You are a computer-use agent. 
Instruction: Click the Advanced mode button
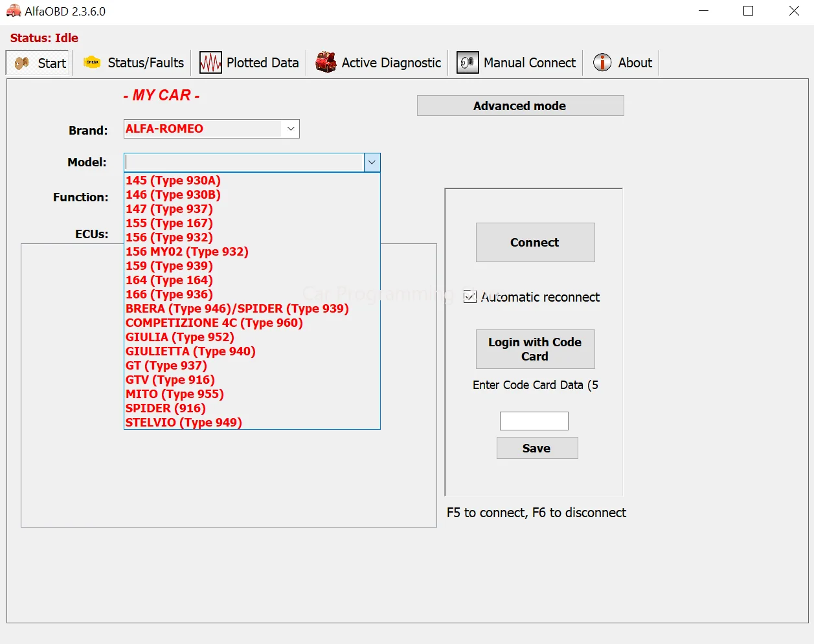[520, 105]
